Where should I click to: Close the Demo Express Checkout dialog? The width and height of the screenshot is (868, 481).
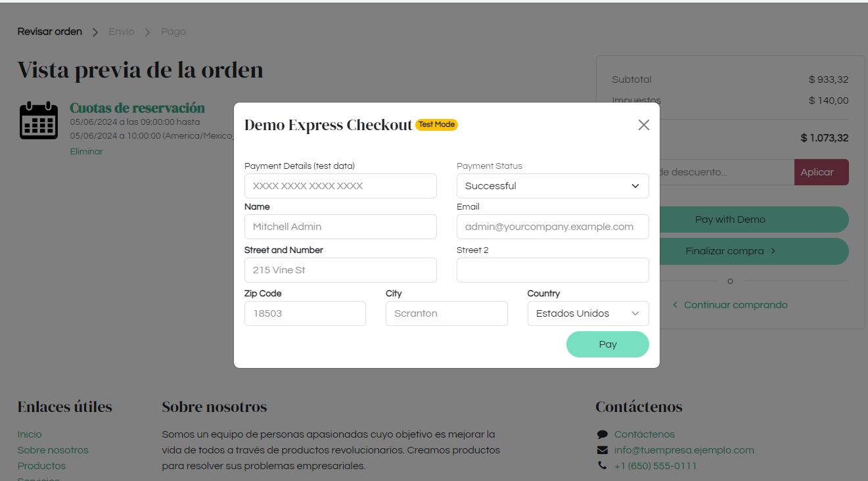tap(643, 125)
